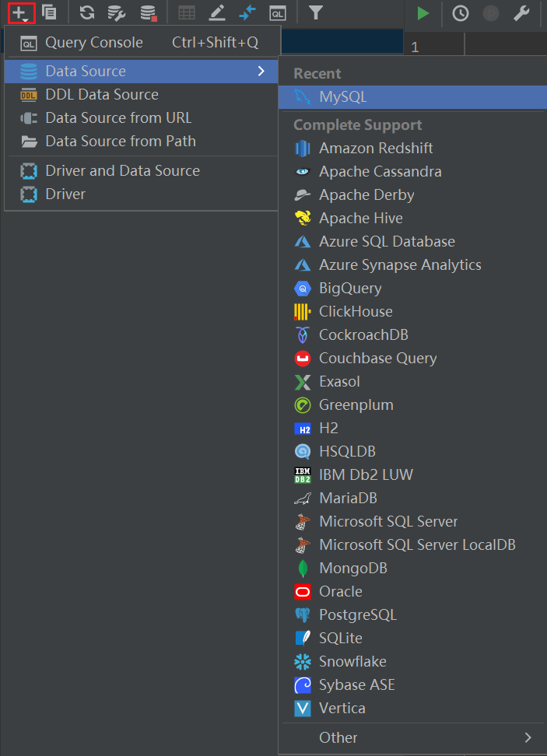Select MongoDB data source
The height and width of the screenshot is (756, 547).
click(x=412, y=568)
